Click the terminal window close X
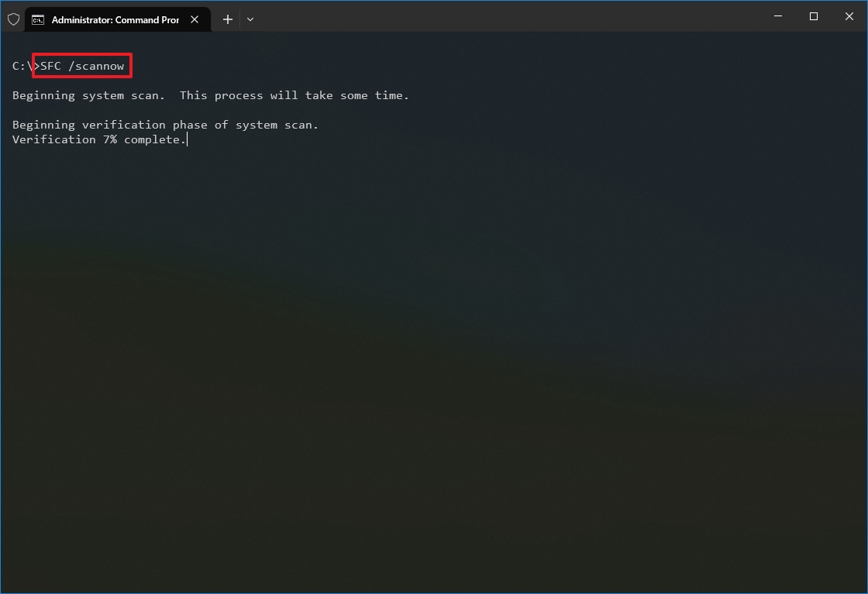Image resolution: width=868 pixels, height=594 pixels. [849, 16]
